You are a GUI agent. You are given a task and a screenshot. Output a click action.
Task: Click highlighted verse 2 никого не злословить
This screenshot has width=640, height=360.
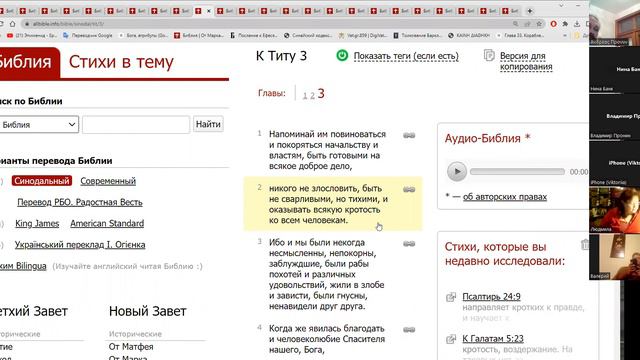coord(328,204)
